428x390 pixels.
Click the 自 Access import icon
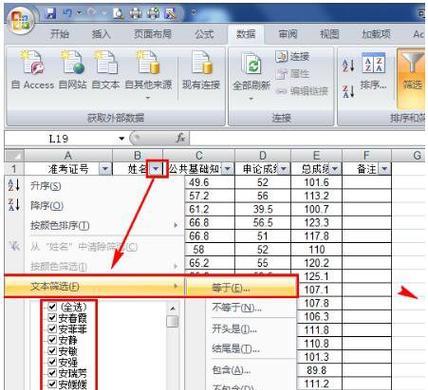pyautogui.click(x=32, y=63)
